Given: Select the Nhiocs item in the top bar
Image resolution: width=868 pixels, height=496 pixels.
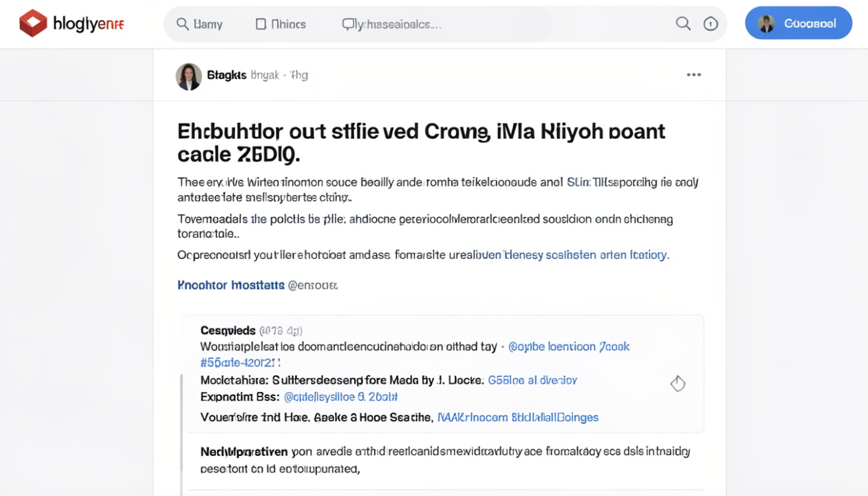Looking at the screenshot, I should [288, 24].
